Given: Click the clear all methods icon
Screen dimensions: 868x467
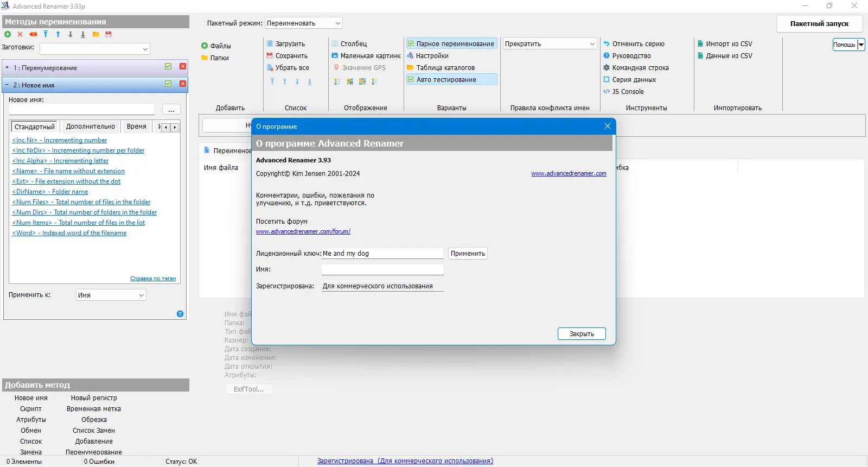Looking at the screenshot, I should pos(33,34).
